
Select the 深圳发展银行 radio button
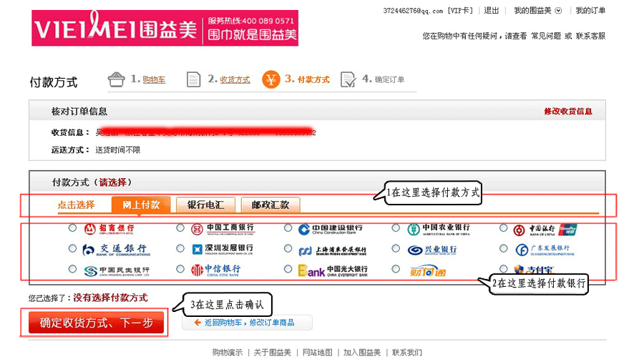(180, 248)
